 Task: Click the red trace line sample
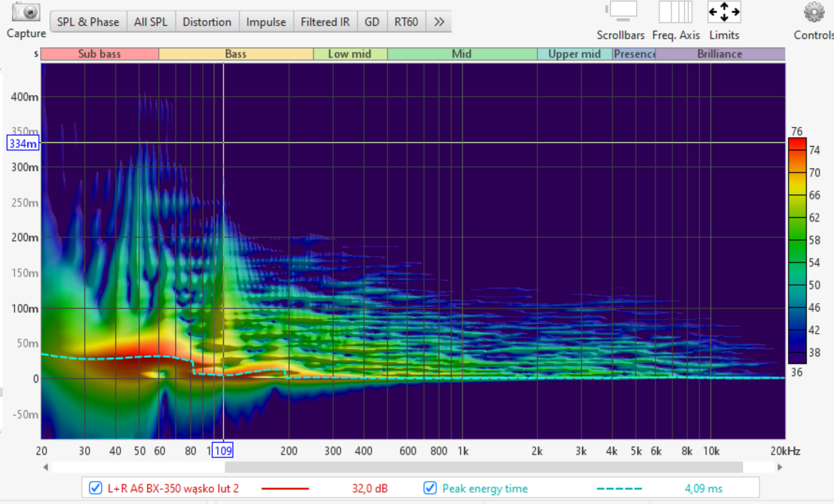[x=285, y=488]
